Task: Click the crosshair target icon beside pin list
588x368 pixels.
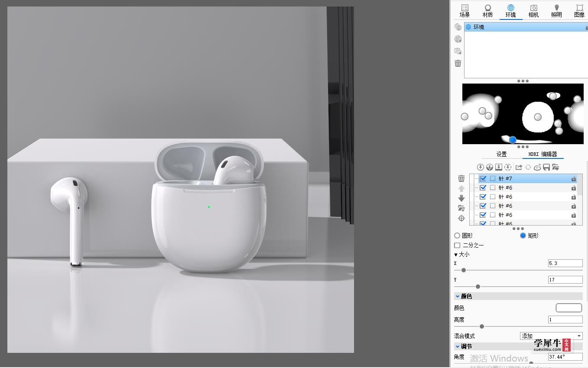Action: [x=461, y=218]
